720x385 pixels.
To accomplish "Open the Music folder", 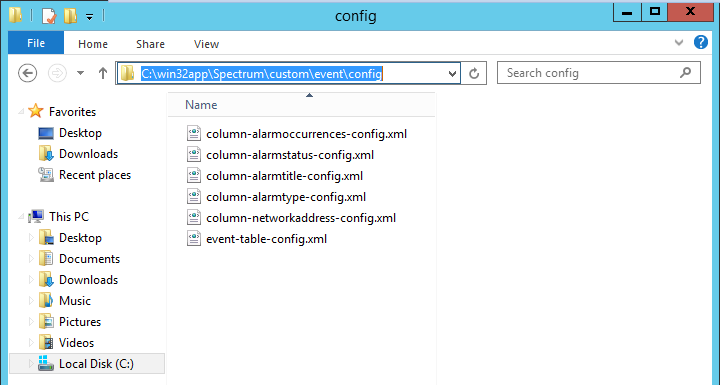I will click(75, 301).
